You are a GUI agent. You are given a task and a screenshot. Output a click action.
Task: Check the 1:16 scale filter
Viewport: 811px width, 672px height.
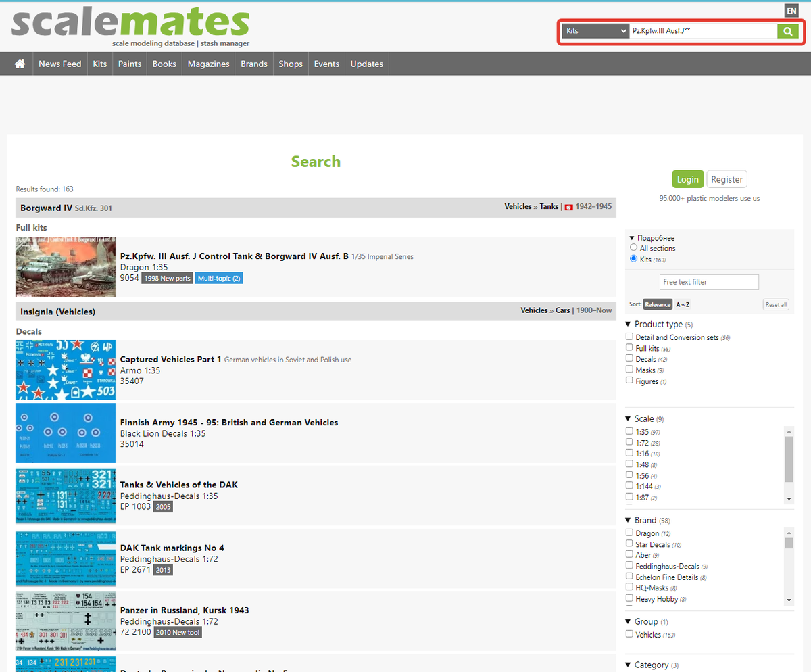(x=630, y=453)
